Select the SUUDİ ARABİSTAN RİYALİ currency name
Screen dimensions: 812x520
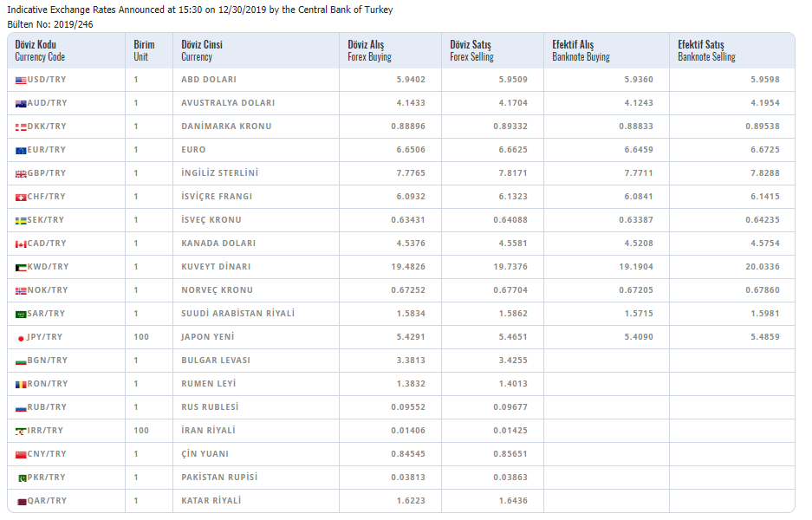click(x=238, y=314)
